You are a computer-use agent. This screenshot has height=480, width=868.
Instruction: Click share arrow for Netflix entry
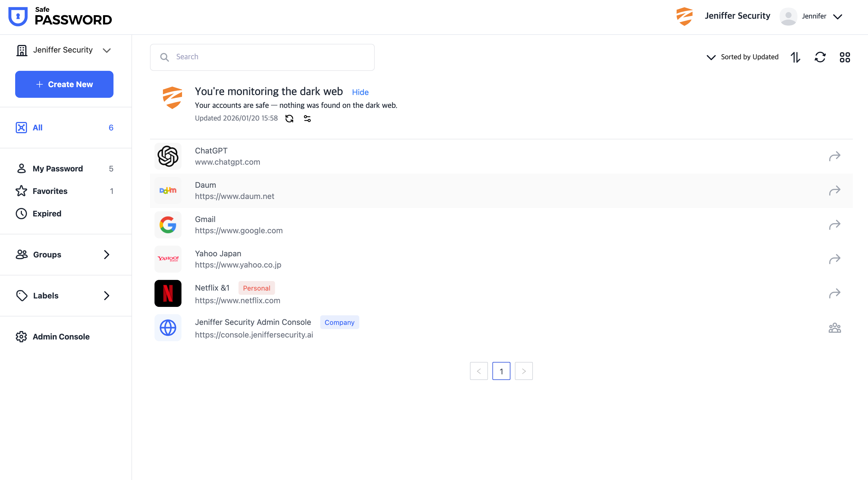click(x=834, y=293)
